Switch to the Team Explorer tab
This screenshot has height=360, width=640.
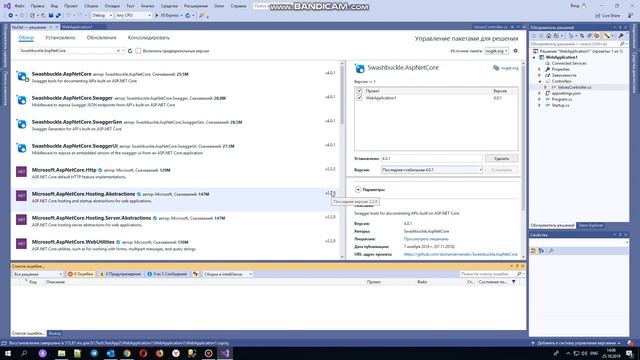[x=590, y=225]
